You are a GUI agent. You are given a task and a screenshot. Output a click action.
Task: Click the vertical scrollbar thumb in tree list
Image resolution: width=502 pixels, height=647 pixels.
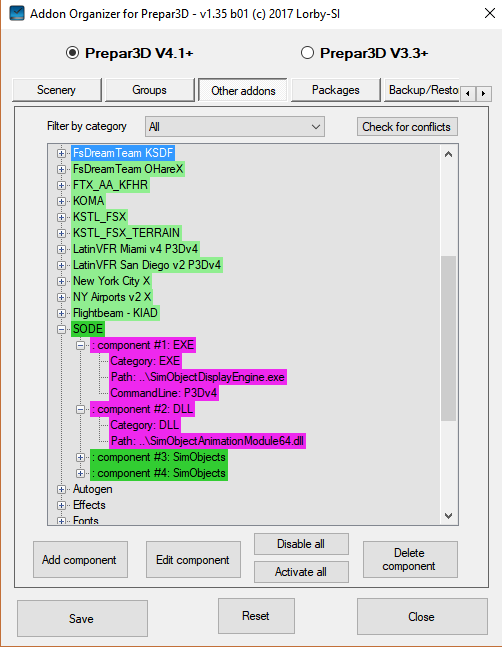[x=448, y=338]
